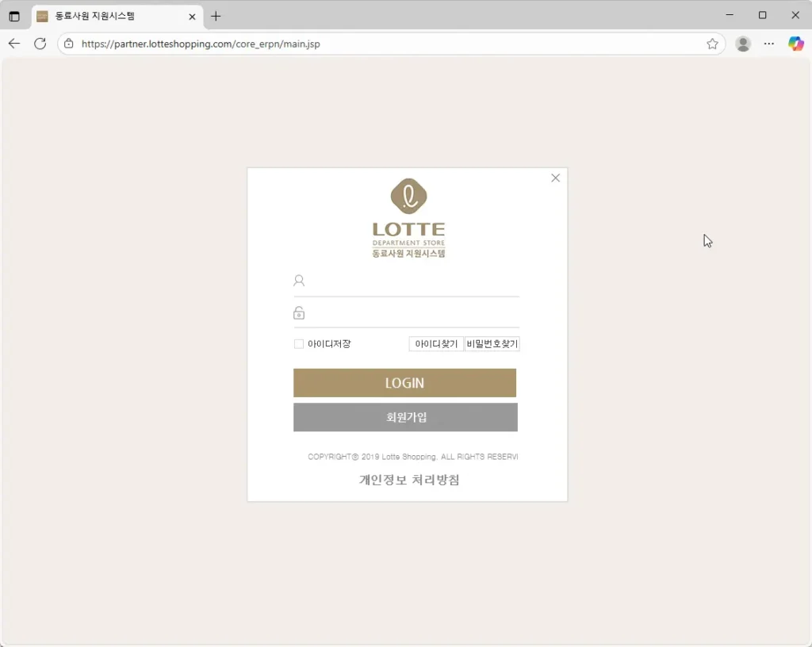The height and width of the screenshot is (647, 812).
Task: Click the 비밀번호찾기 button
Action: point(492,344)
